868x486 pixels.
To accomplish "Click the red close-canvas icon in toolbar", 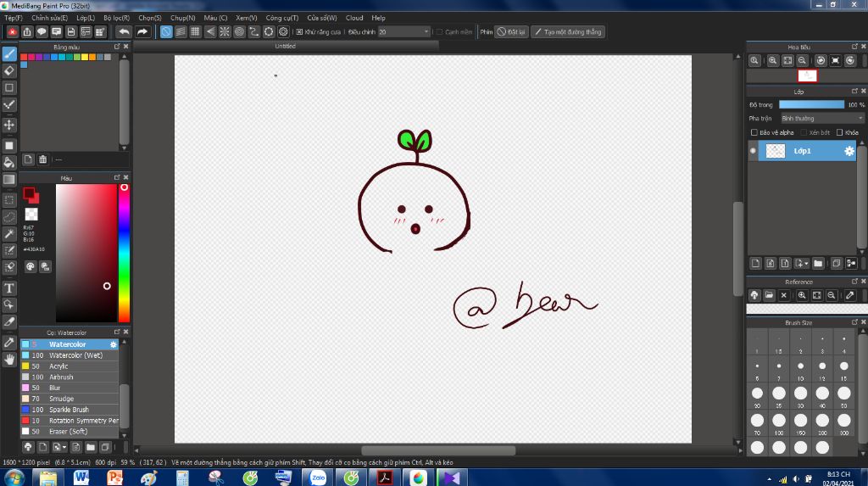I will click(x=12, y=31).
